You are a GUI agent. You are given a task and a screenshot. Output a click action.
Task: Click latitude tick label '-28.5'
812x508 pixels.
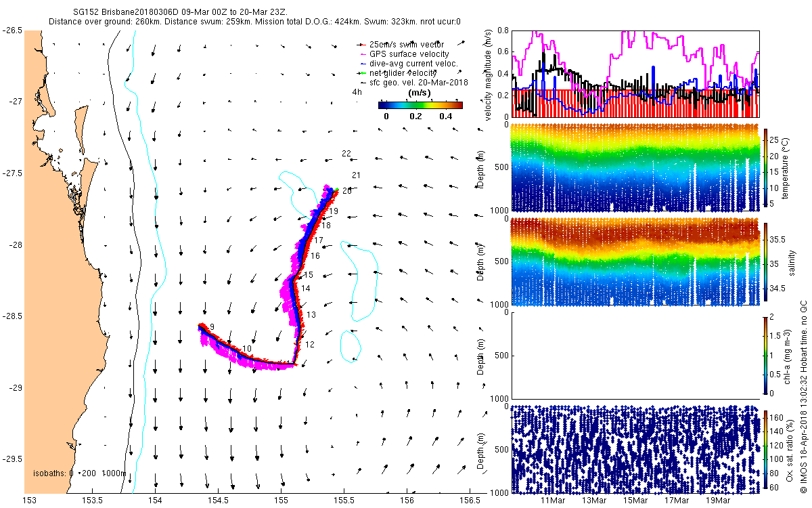(x=12, y=316)
